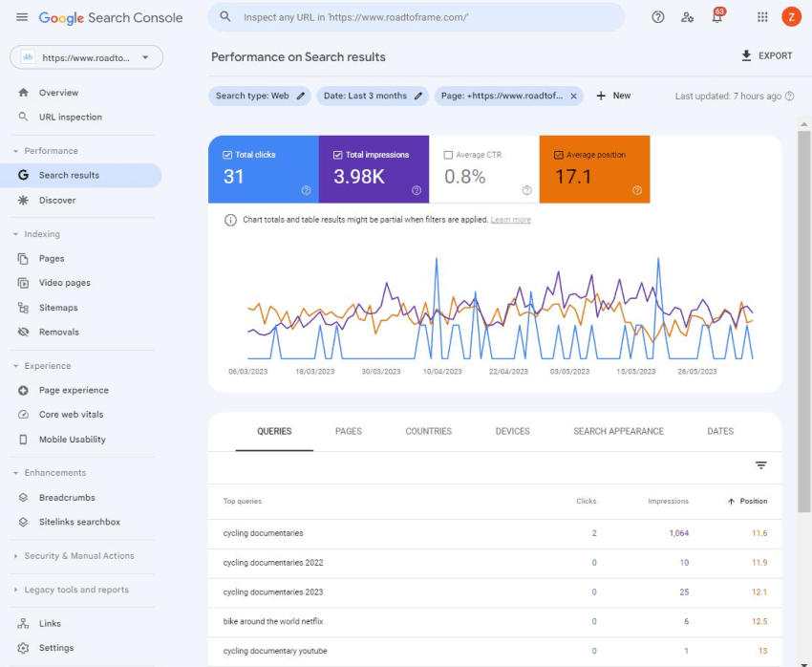The image size is (812, 667).
Task: Open Breadcrumbs enhancement report
Action: [67, 498]
